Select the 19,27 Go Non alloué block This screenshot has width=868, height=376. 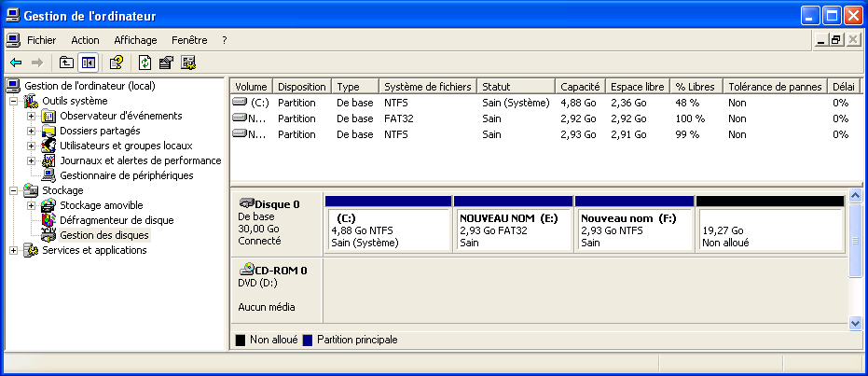770,224
